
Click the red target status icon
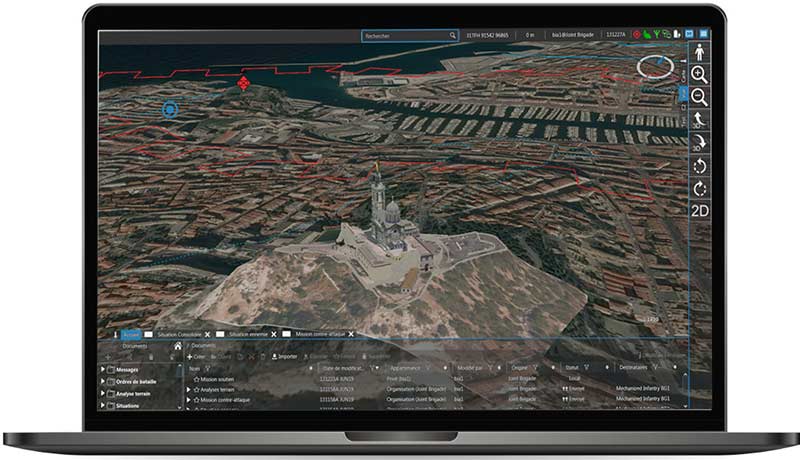pos(636,35)
